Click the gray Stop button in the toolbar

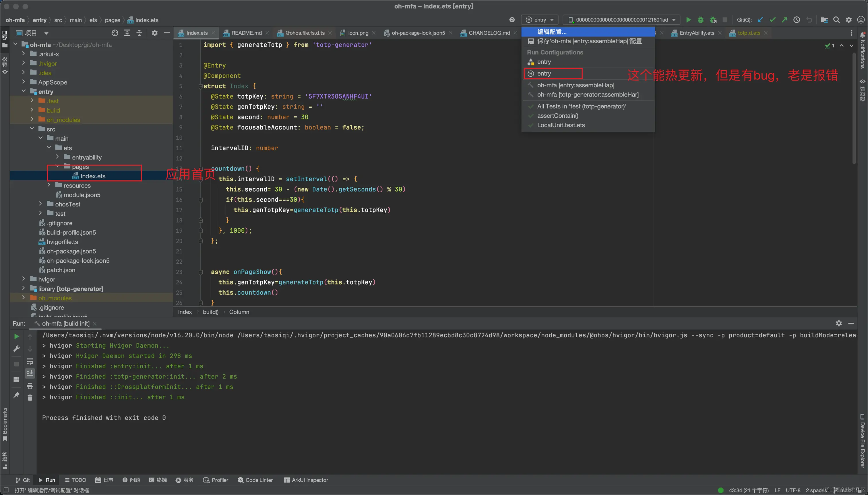(724, 20)
